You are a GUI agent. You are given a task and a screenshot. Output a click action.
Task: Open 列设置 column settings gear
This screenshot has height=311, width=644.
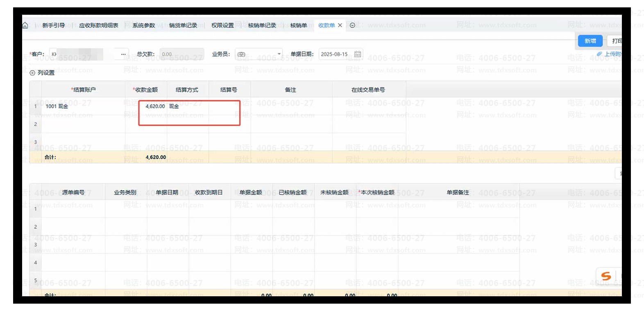pos(32,73)
